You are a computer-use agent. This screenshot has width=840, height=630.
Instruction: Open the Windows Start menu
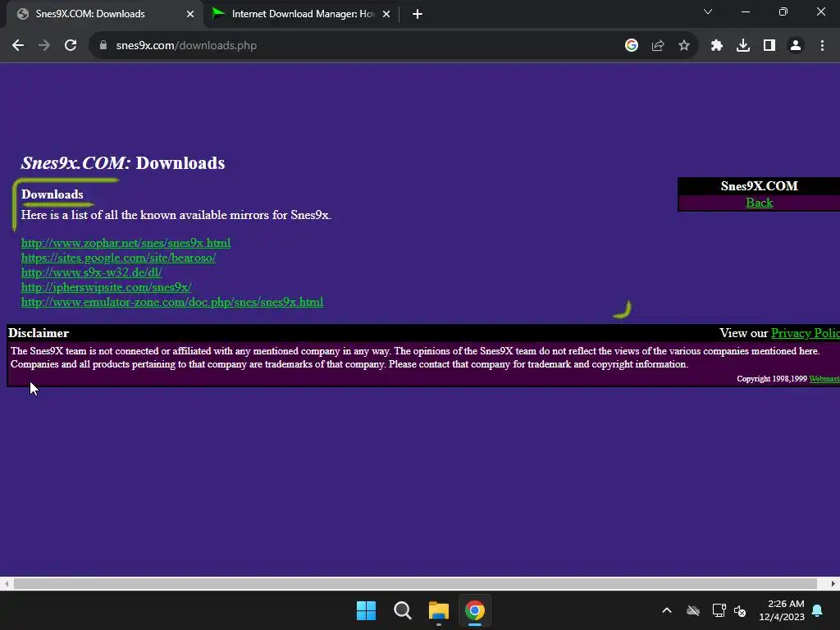(x=367, y=610)
